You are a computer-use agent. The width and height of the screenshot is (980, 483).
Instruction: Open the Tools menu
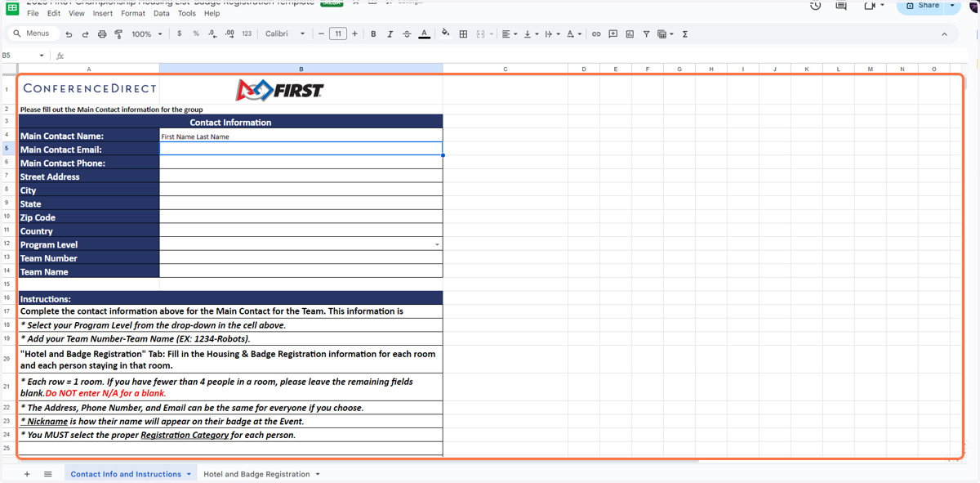click(187, 14)
